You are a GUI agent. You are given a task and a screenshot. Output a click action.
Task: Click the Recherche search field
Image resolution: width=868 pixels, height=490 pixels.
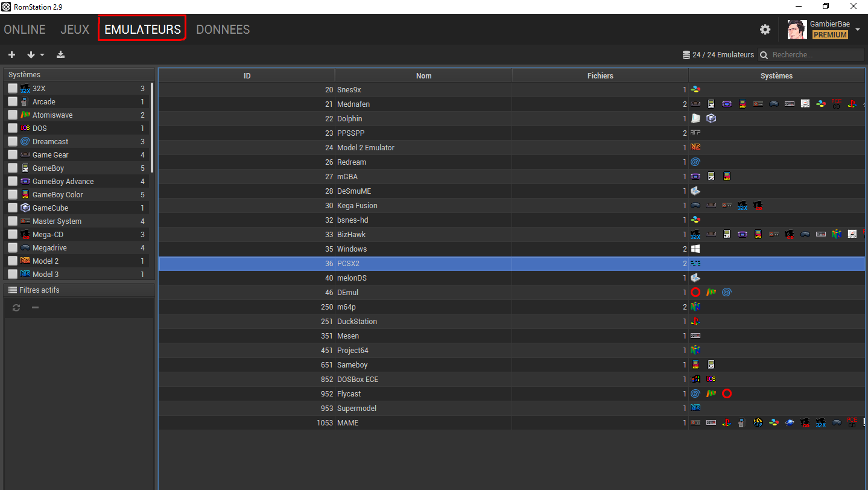click(816, 55)
